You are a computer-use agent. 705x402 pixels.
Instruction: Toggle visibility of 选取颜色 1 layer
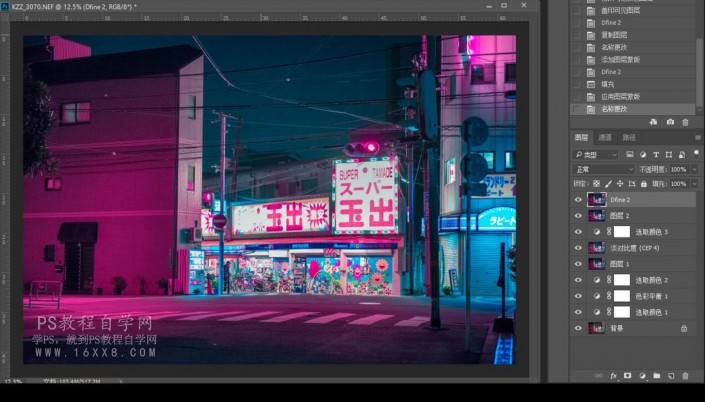pos(578,312)
